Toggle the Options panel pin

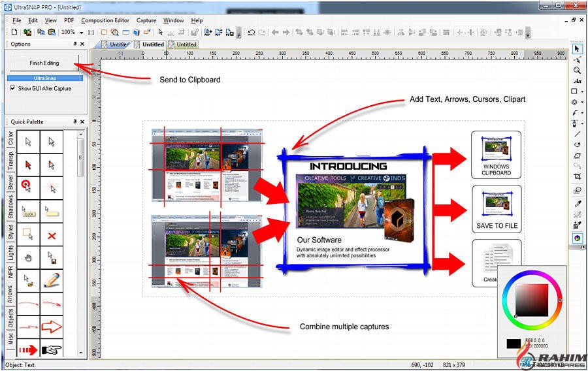coord(75,44)
